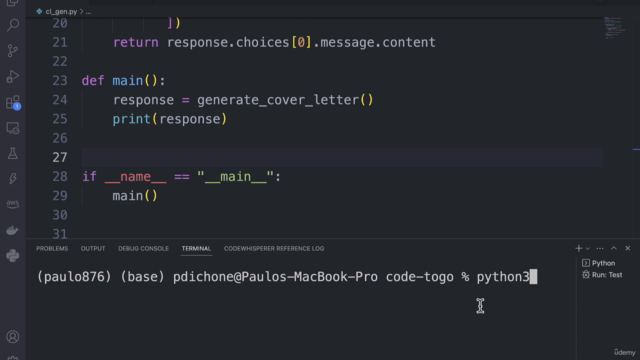Close the terminal panel
The width and height of the screenshot is (640, 360).
click(628, 248)
